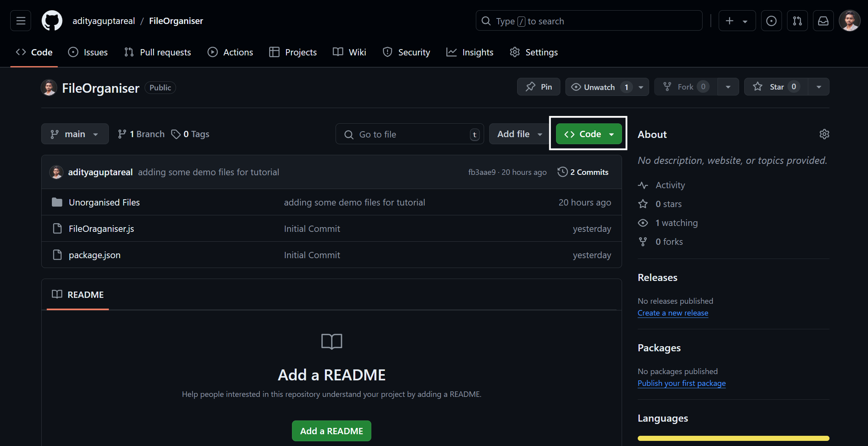Click the Code green button

(588, 134)
